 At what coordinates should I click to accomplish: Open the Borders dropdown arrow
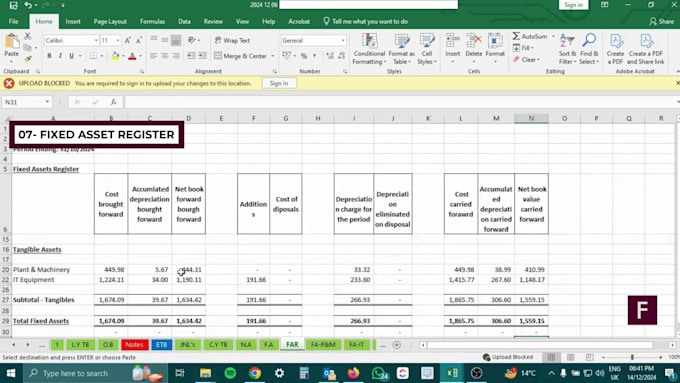102,56
